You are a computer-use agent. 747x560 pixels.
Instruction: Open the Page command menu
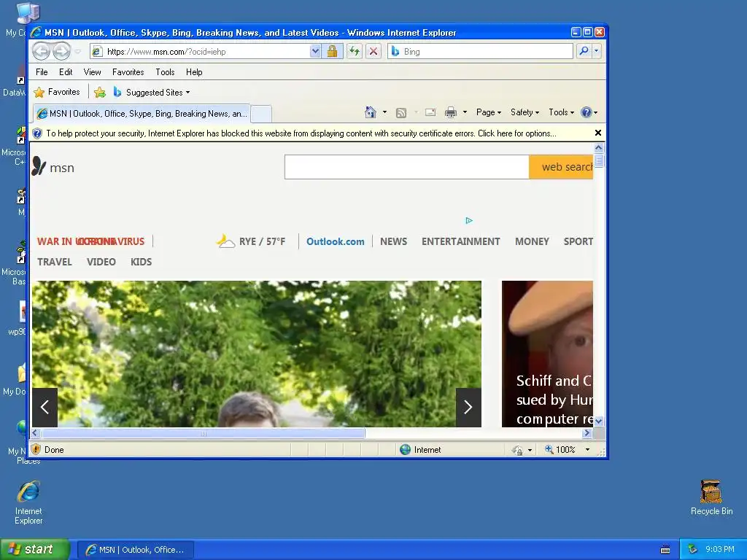point(489,112)
